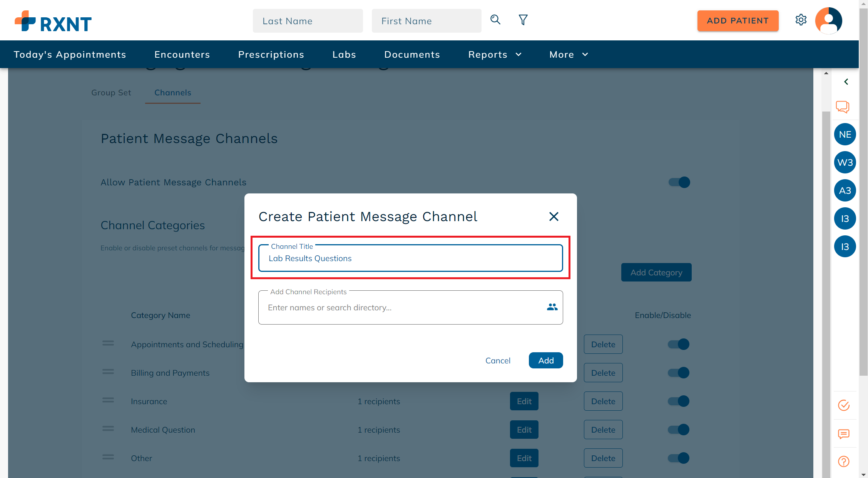Focus the Last Name search field
Viewport: 868px width, 478px height.
308,21
